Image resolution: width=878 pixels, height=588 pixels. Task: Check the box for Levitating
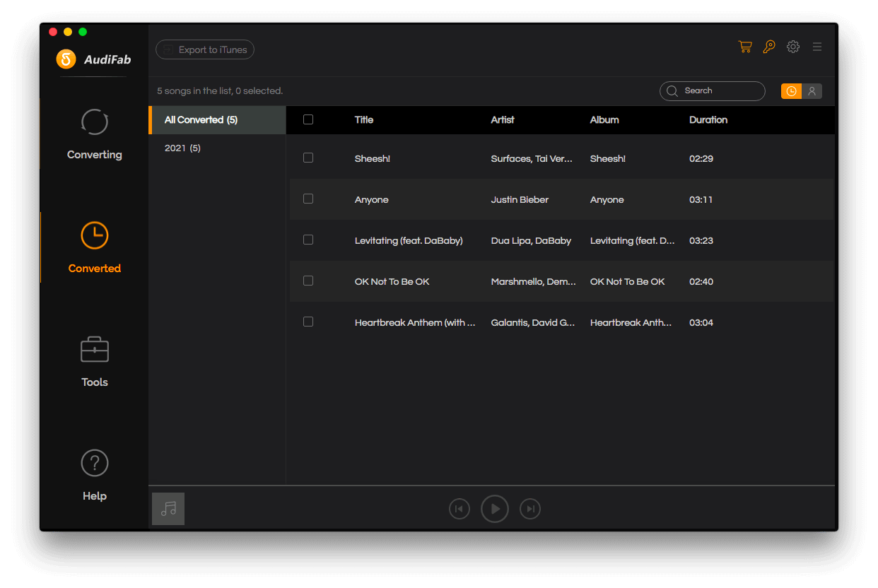coord(308,240)
